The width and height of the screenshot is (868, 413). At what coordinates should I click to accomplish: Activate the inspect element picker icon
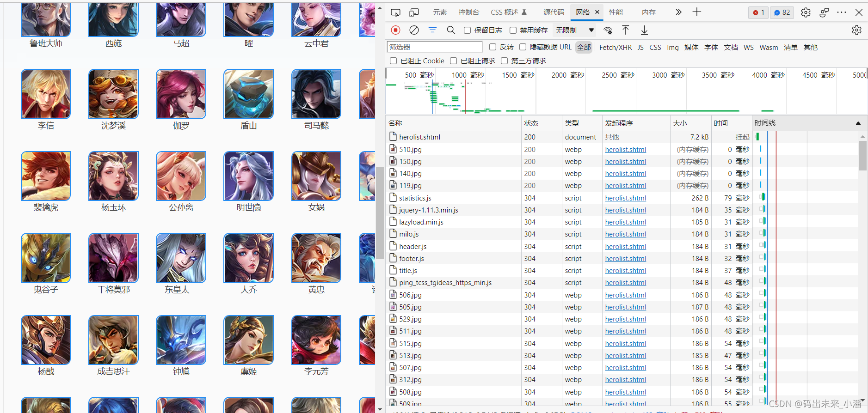(x=395, y=12)
